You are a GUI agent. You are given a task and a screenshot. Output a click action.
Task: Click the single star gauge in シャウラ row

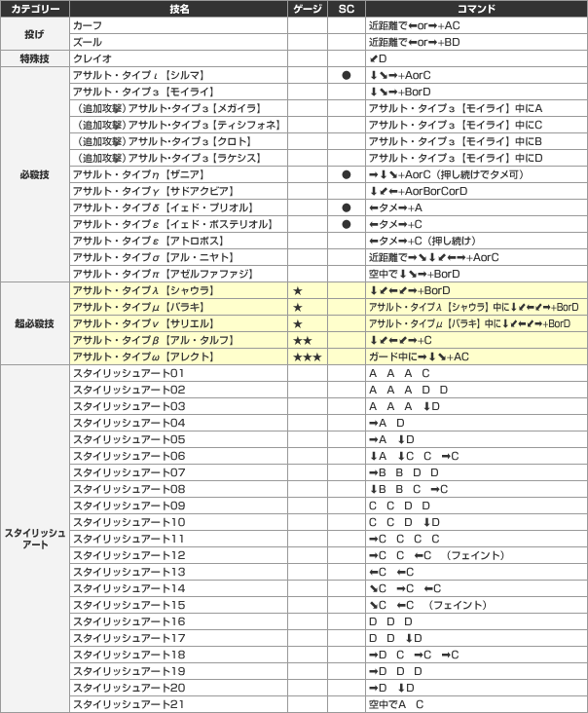298,290
